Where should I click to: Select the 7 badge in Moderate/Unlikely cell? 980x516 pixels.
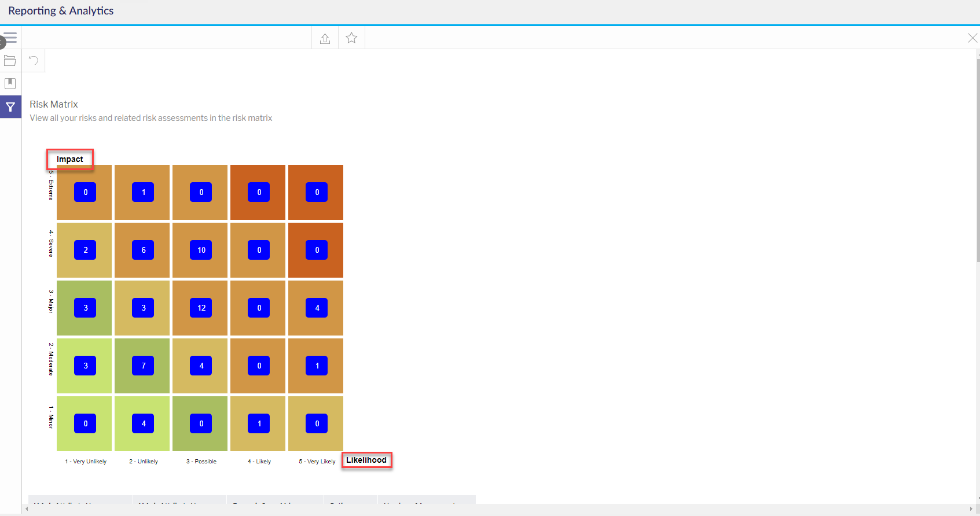pos(143,366)
